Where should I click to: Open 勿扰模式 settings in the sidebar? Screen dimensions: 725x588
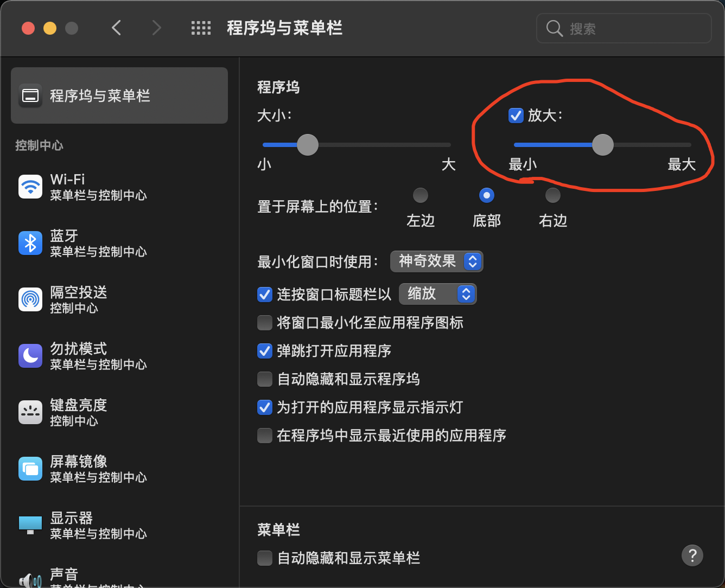coord(119,356)
